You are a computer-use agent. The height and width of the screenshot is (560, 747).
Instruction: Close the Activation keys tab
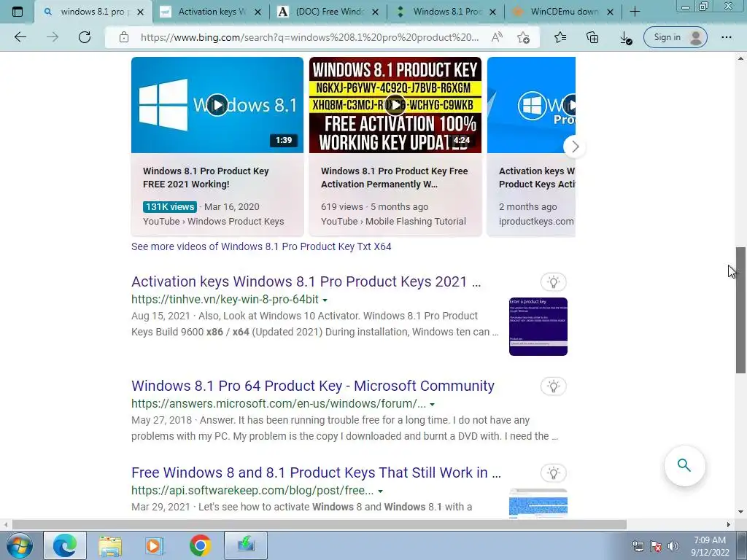(258, 12)
